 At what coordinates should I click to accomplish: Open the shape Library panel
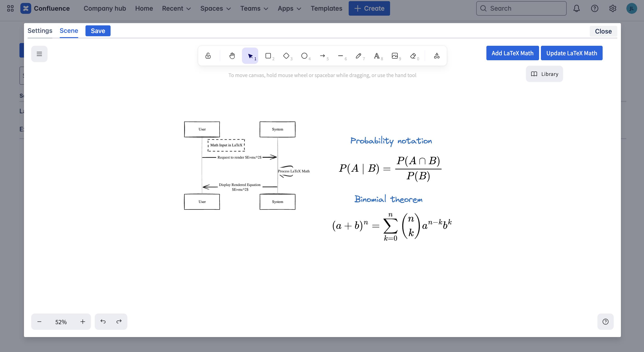tap(544, 74)
